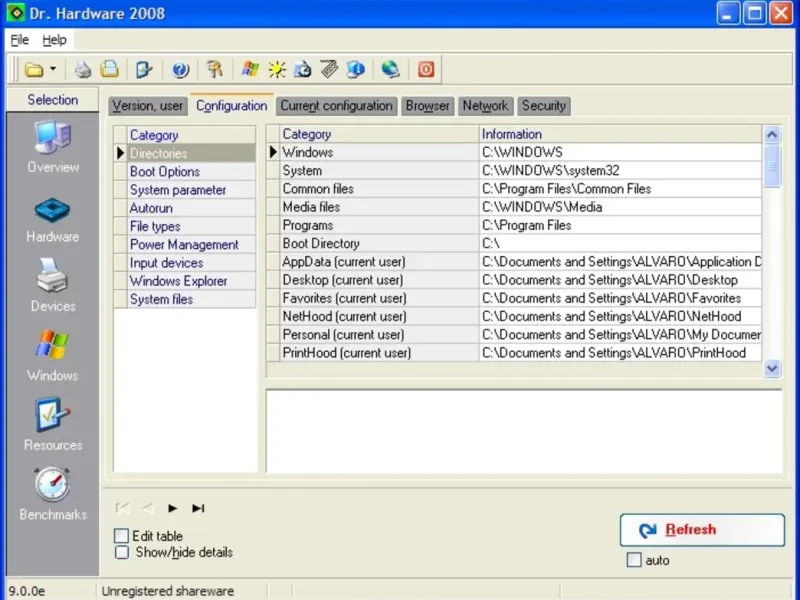Select the AppData (current user) row
The image size is (800, 600).
(x=344, y=262)
